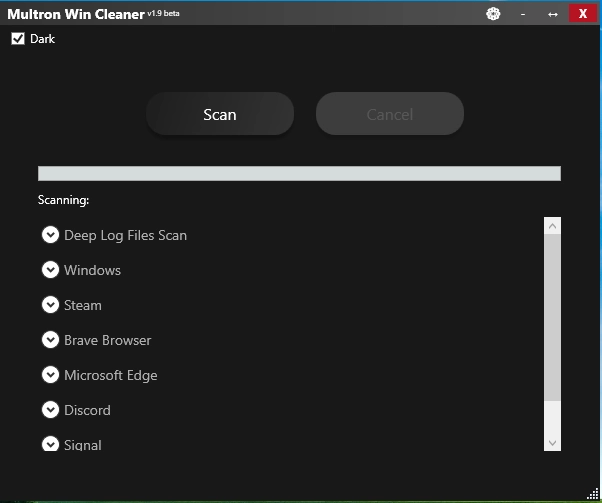Image resolution: width=602 pixels, height=503 pixels.
Task: Expand the Deep Log Files Scan chevron
Action: [x=50, y=235]
